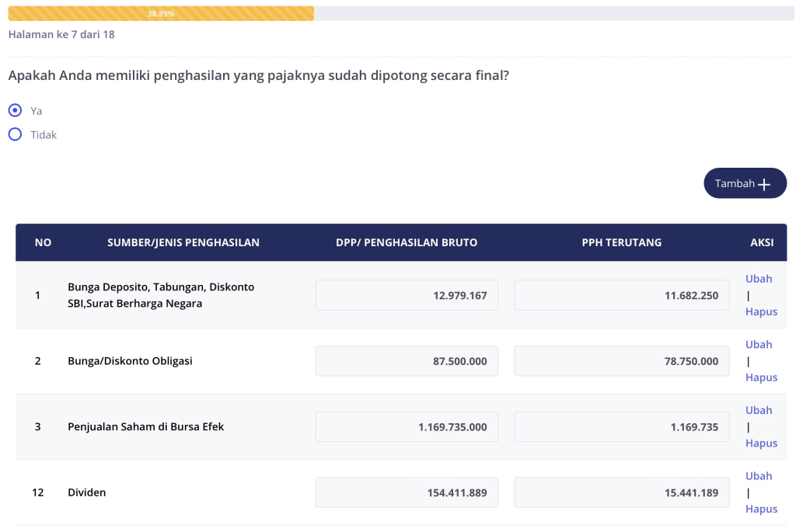Click the 11.682.250 PPh terutang field

pos(621,295)
